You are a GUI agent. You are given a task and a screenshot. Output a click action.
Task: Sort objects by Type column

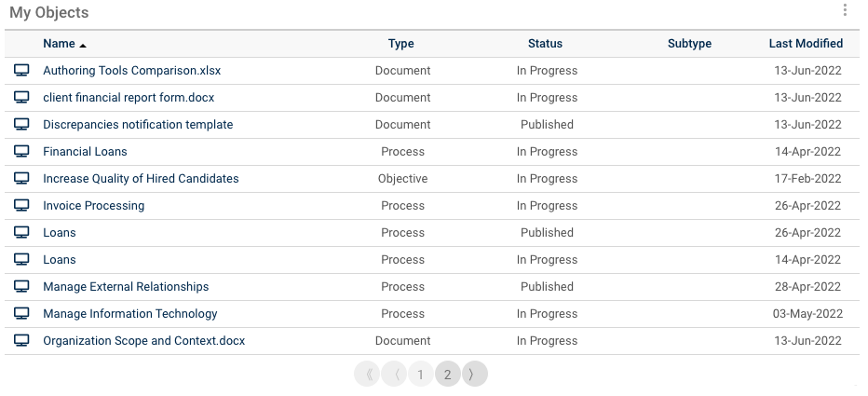click(x=401, y=44)
